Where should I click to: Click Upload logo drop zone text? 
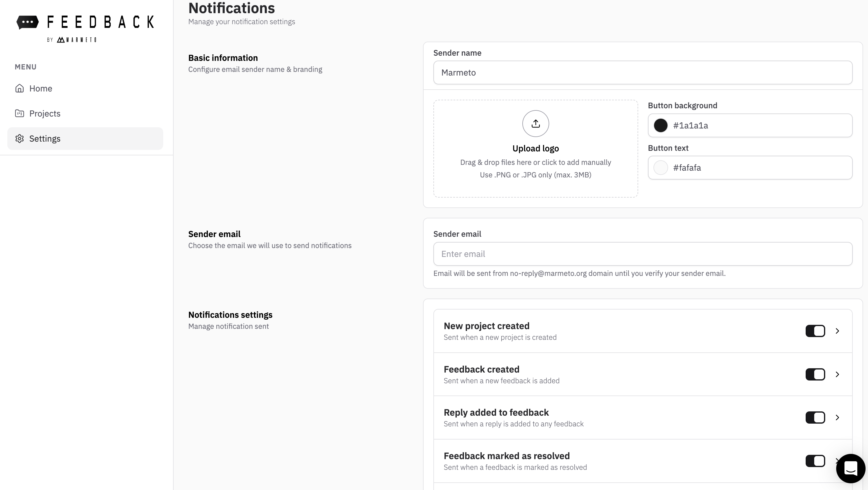point(535,148)
